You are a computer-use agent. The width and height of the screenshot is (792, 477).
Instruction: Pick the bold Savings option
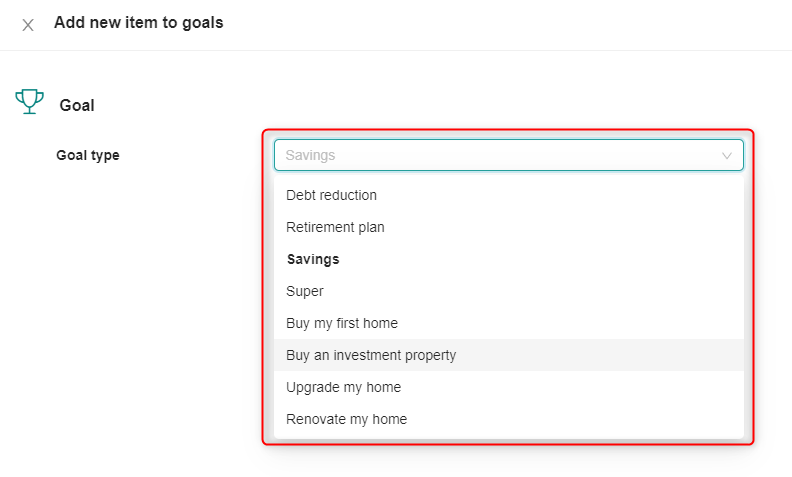pyautogui.click(x=509, y=259)
